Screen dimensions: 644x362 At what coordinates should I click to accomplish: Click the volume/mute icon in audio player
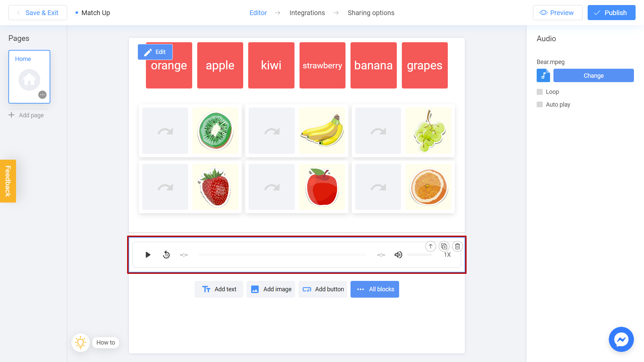click(x=398, y=255)
